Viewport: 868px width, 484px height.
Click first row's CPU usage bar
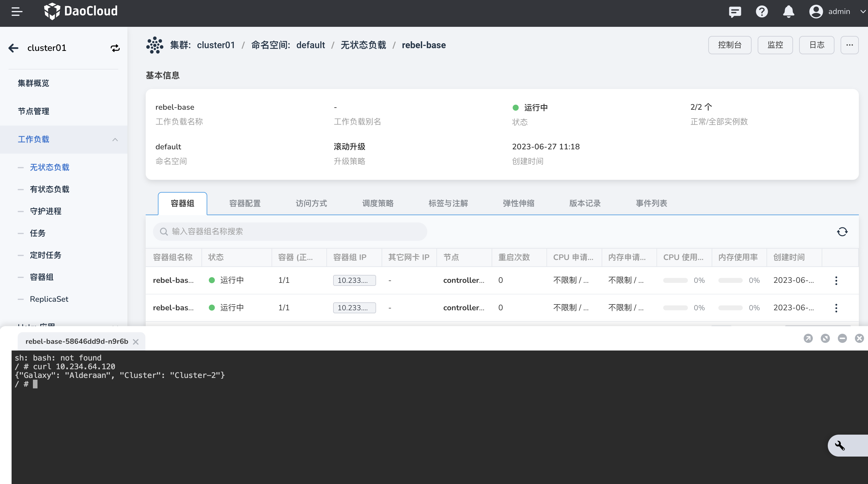(x=675, y=280)
